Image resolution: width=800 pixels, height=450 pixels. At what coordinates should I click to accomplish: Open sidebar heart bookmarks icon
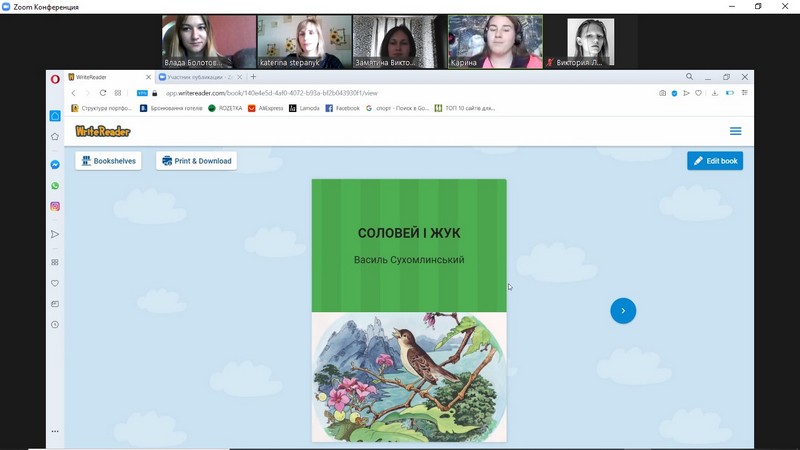coord(55,283)
